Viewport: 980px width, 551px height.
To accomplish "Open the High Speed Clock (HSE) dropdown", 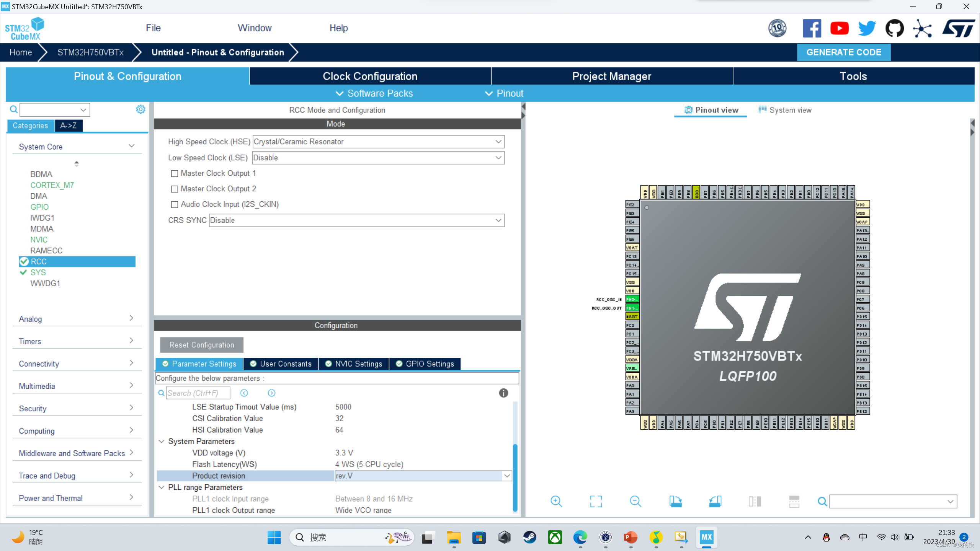I will click(498, 142).
